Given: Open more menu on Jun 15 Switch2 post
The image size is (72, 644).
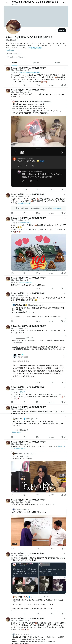Looking at the screenshot, I should (65, 90).
